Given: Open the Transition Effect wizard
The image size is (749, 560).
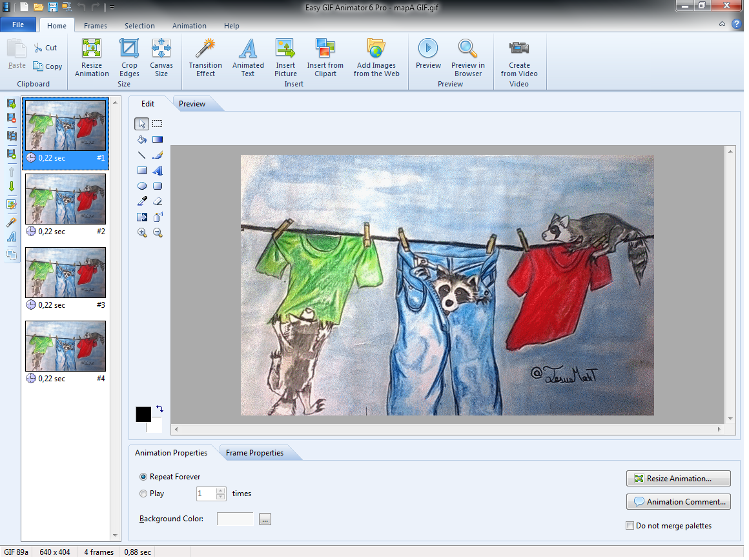Looking at the screenshot, I should click(205, 57).
